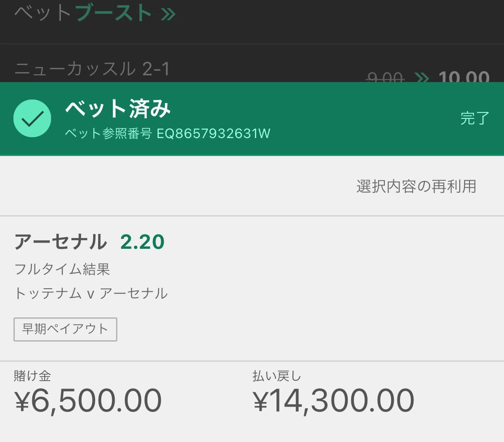Tap the ベット済み confirmation title
Viewport: 504px width, 442px height.
click(x=118, y=109)
